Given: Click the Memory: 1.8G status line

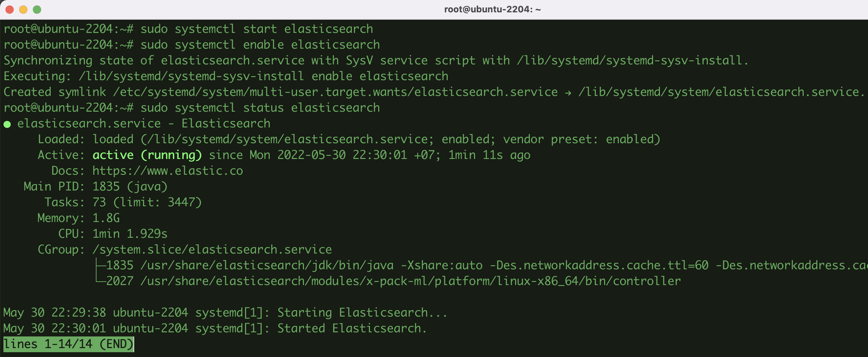Looking at the screenshot, I should [79, 218].
